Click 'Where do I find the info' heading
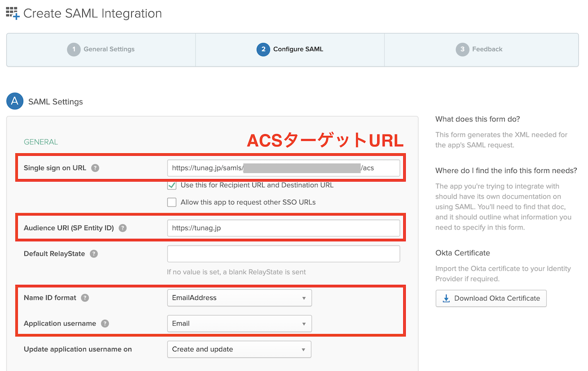 point(506,171)
